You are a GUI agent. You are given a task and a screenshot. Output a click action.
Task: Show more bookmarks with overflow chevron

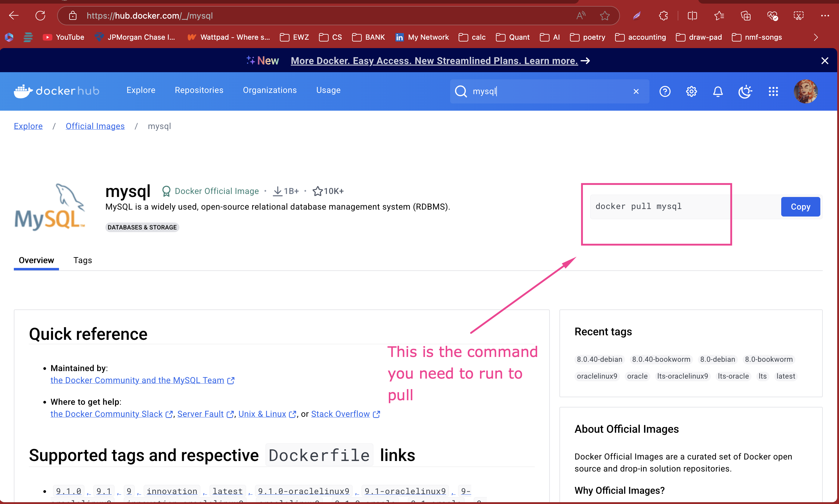coord(816,37)
